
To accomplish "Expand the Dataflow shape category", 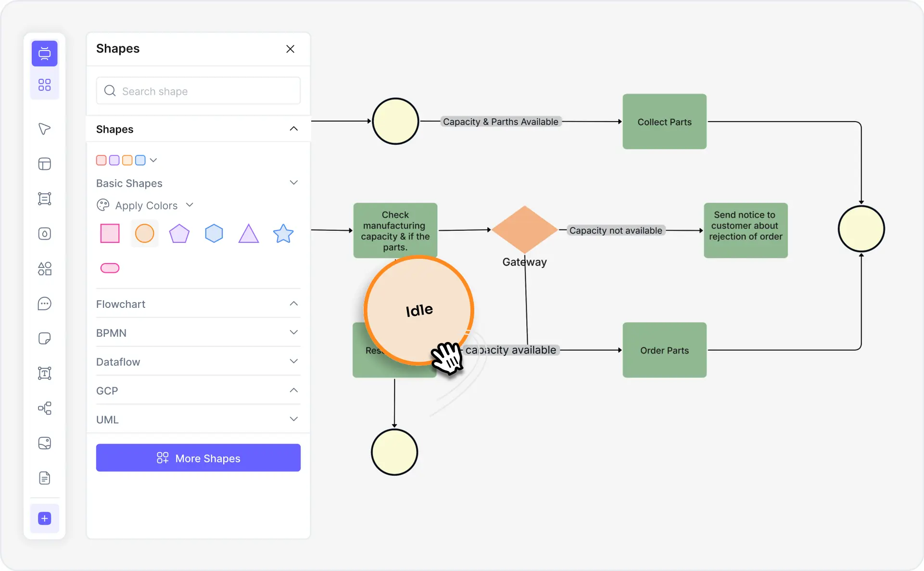I will (293, 361).
